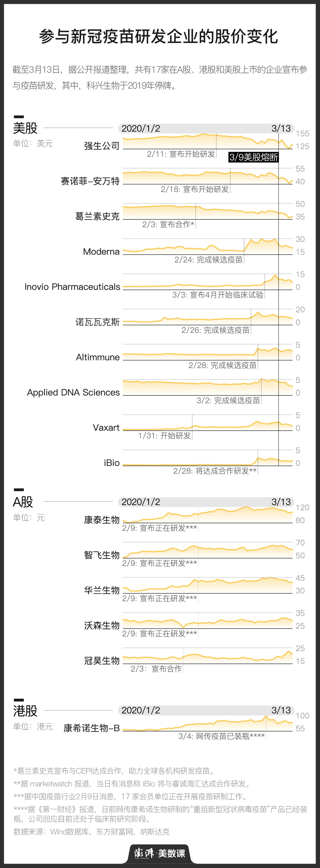
Task: Click the A股 section heading
Action: pos(23,502)
